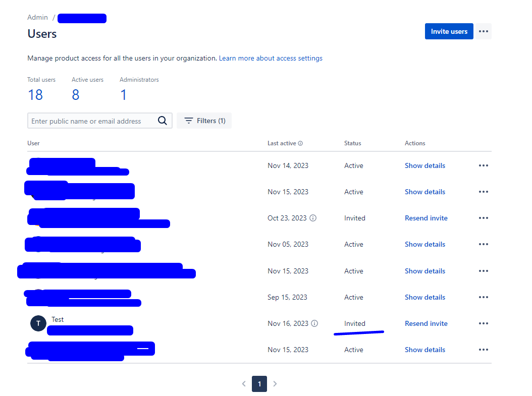
Task: Click the User column header
Action: pyautogui.click(x=34, y=143)
